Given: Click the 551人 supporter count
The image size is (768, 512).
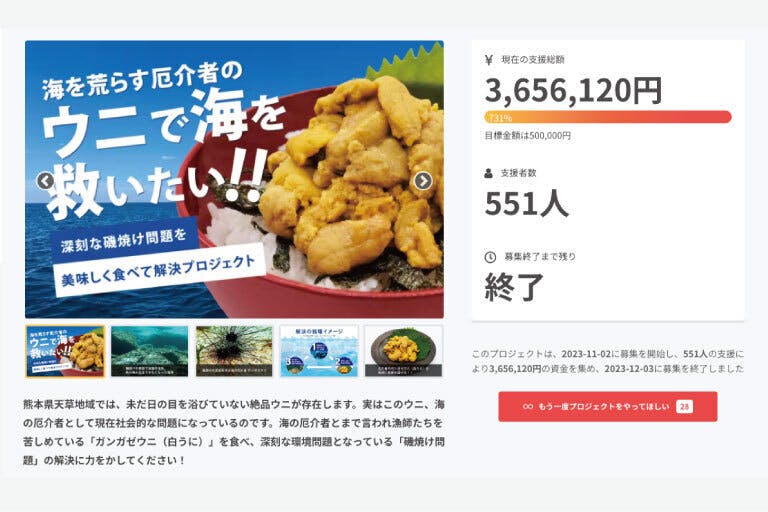Looking at the screenshot, I should [x=527, y=203].
